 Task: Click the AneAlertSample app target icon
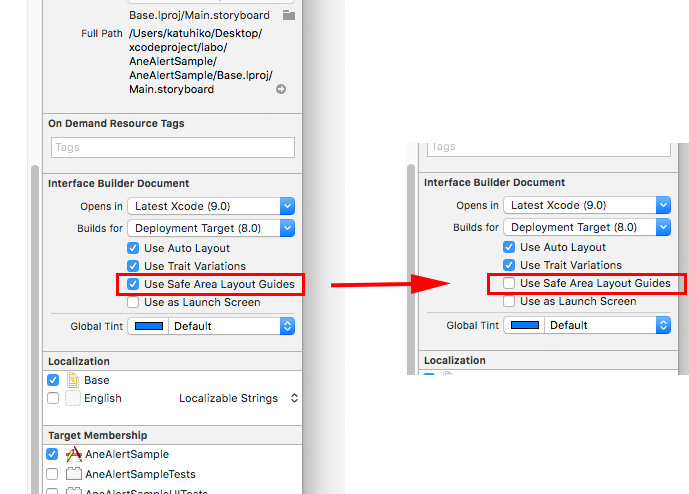point(73,454)
